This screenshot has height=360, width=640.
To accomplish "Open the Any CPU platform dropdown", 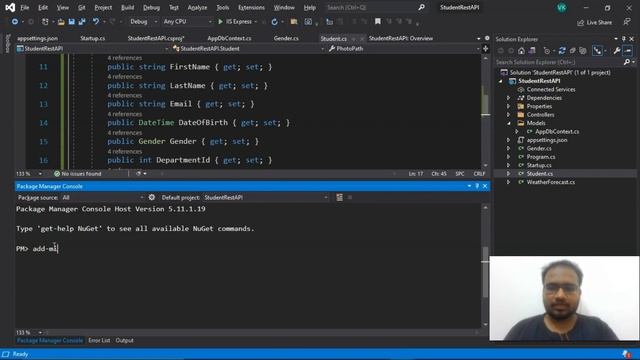I will tap(187, 22).
